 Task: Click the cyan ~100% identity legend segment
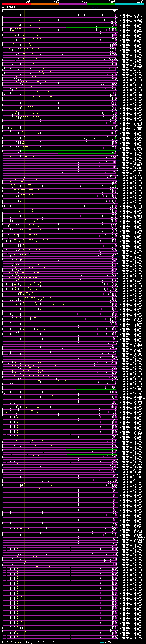[x=130, y=4]
